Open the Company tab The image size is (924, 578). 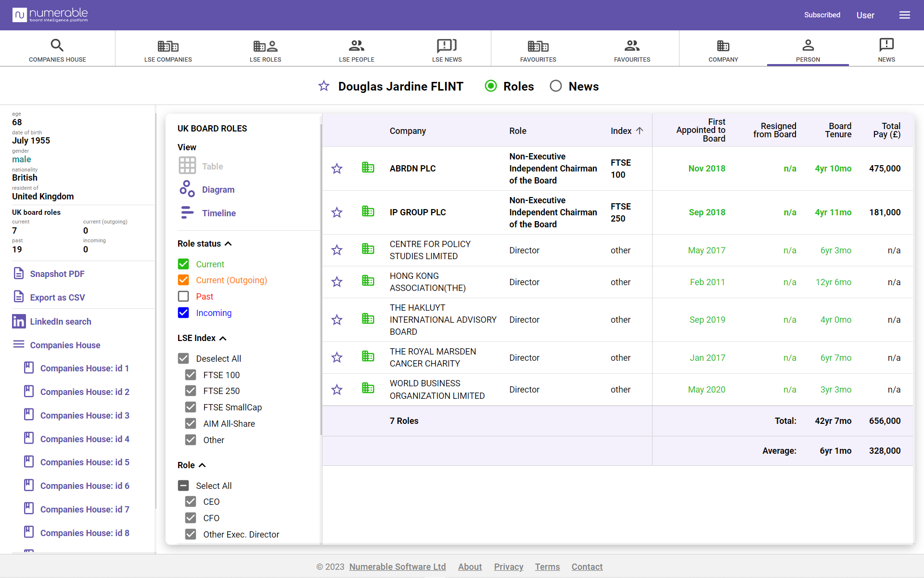pyautogui.click(x=723, y=51)
